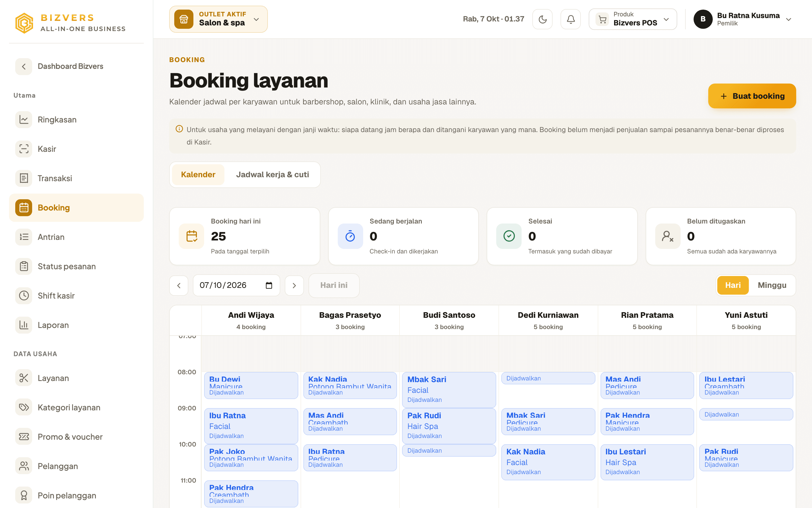This screenshot has height=508, width=812.
Task: Click Poin pelanggan award icon
Action: 24,495
